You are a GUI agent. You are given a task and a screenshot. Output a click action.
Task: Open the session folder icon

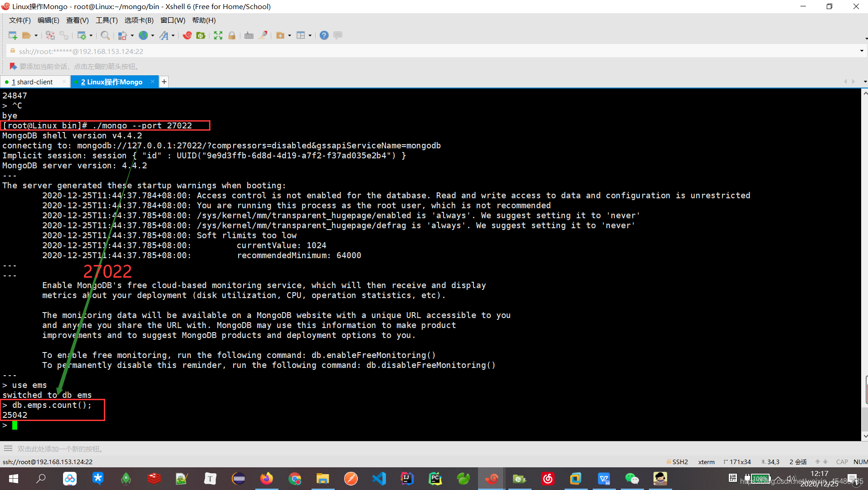26,35
